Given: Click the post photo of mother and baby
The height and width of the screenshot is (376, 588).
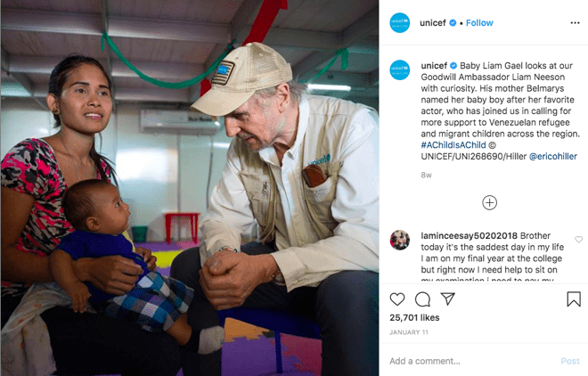Looking at the screenshot, I should [x=190, y=188].
